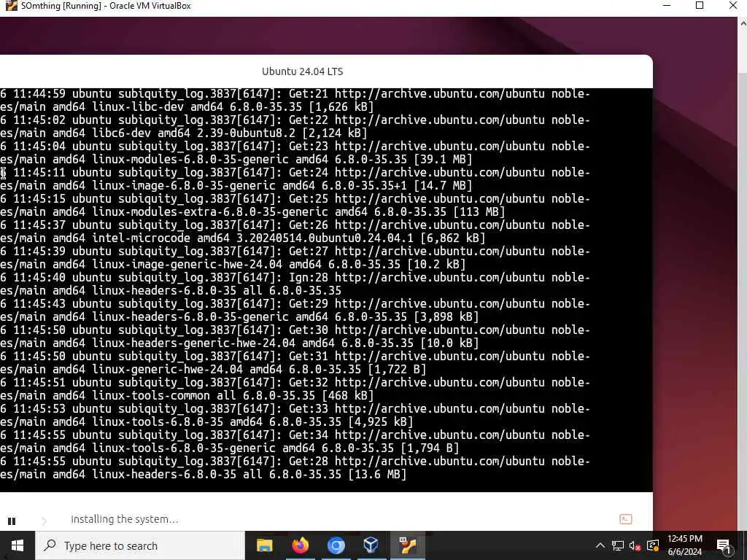Click the Get:23 log line
The image size is (747, 560).
pos(295,146)
